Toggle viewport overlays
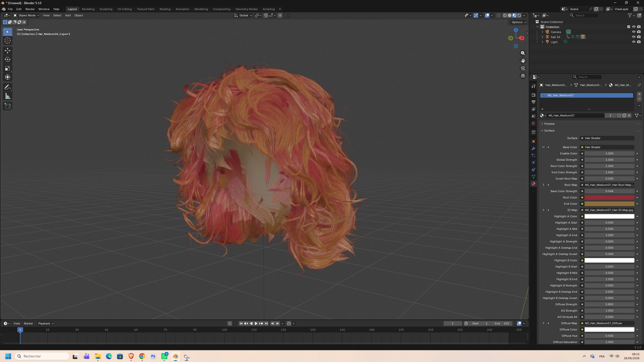The image size is (644, 362). pos(487,15)
